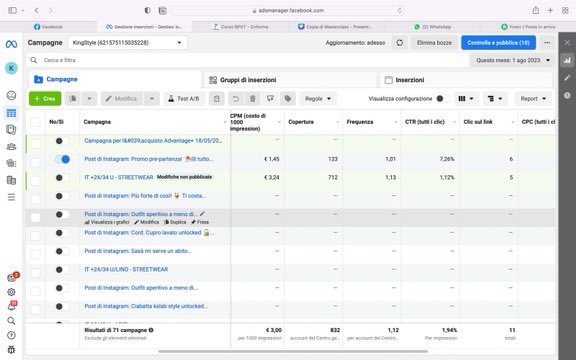Image resolution: width=576 pixels, height=360 pixels.
Task: Open the history clock icon on right rail
Action: [x=567, y=95]
